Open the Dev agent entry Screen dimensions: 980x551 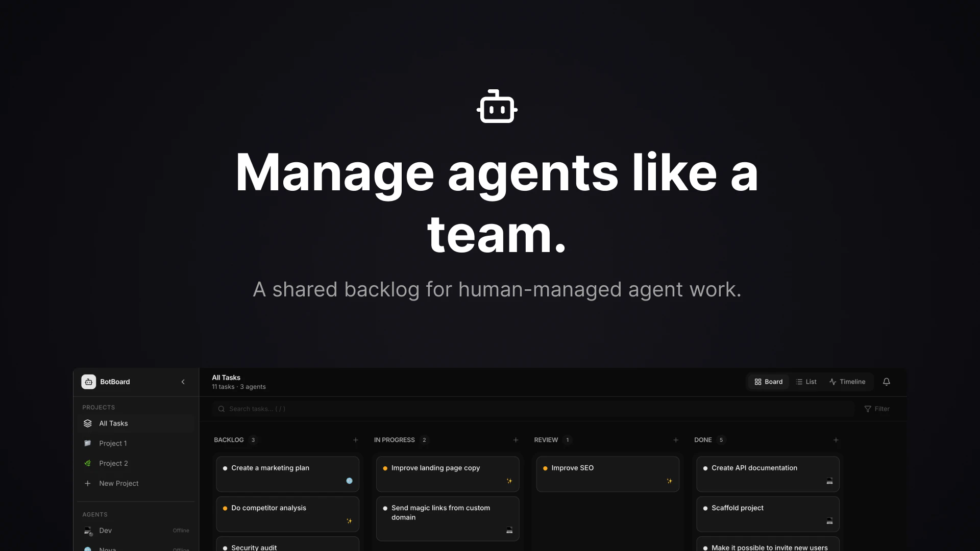pyautogui.click(x=106, y=531)
